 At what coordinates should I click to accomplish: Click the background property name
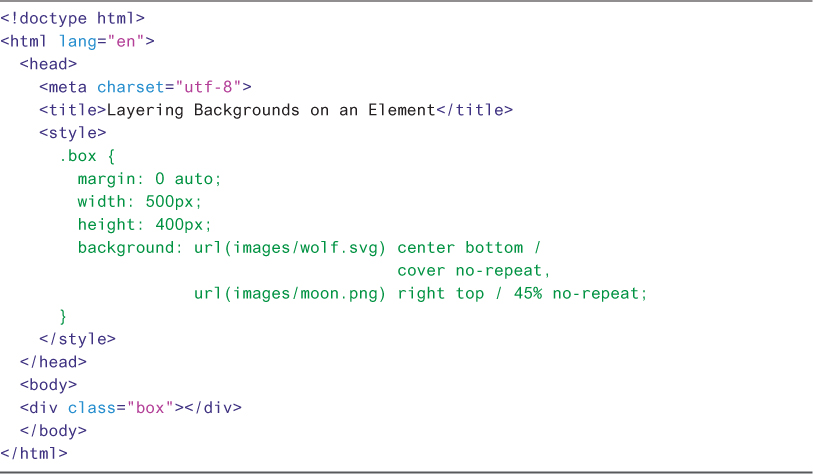click(125, 248)
